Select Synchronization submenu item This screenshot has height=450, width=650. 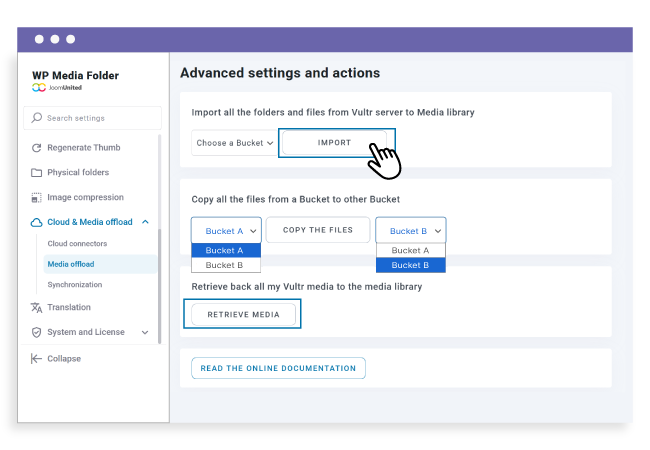pos(75,285)
